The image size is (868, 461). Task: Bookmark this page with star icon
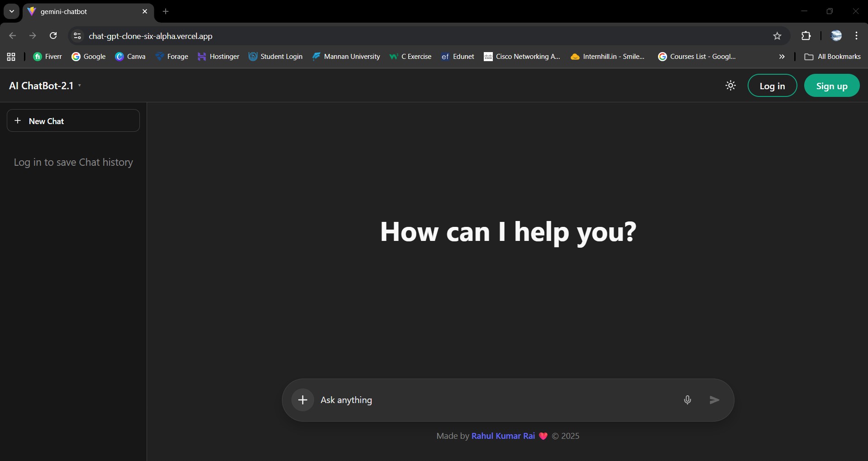tap(777, 36)
